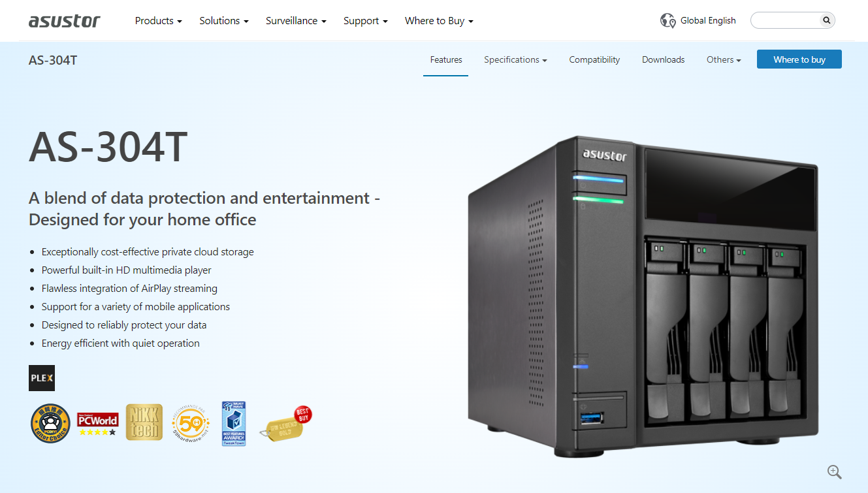
Task: Click the asustor logo
Action: click(x=64, y=21)
